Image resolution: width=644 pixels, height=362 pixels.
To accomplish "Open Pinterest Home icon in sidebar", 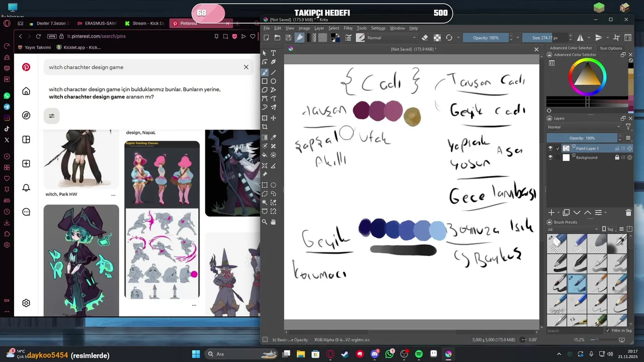I will click(26, 91).
